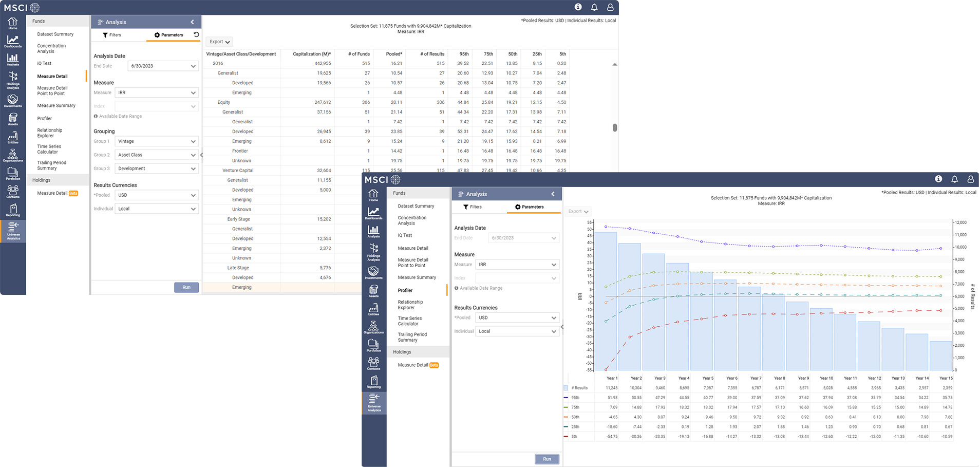The height and width of the screenshot is (467, 980).
Task: Switch to the Filters tab
Action: (112, 35)
